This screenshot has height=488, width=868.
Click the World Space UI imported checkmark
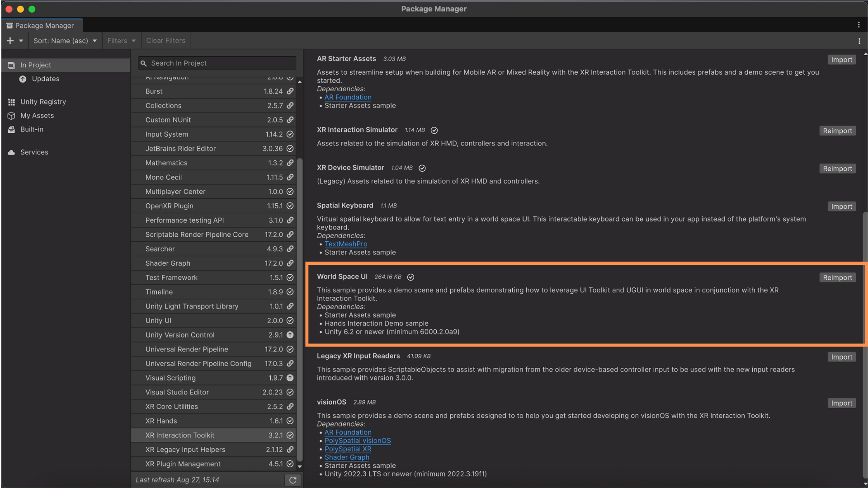point(410,277)
